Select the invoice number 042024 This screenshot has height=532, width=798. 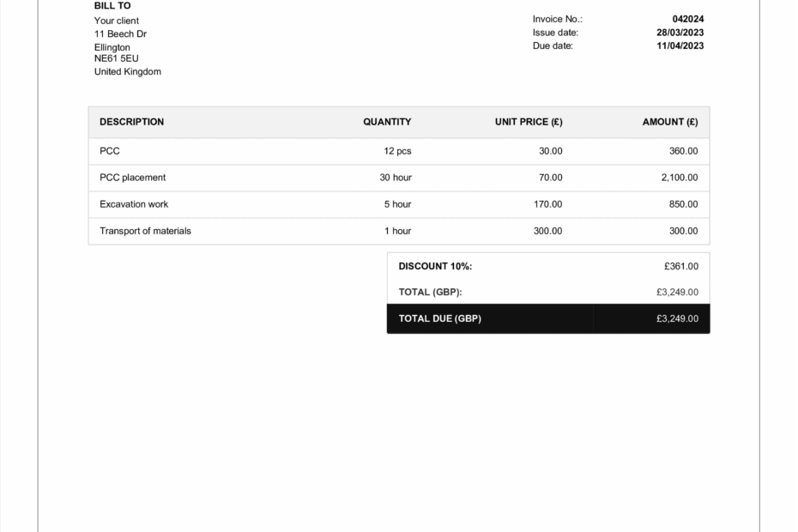pos(688,19)
